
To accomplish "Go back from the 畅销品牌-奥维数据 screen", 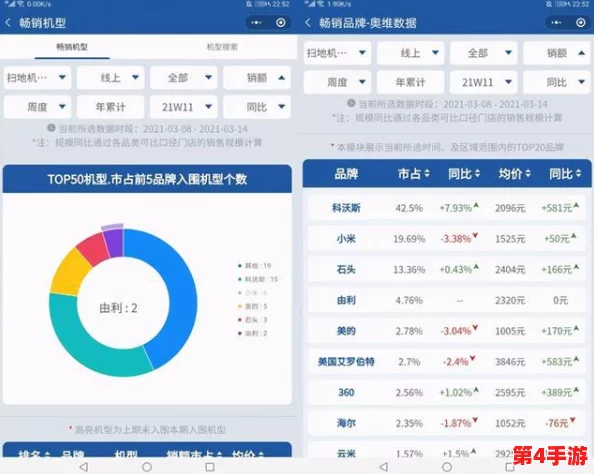I will tap(308, 23).
